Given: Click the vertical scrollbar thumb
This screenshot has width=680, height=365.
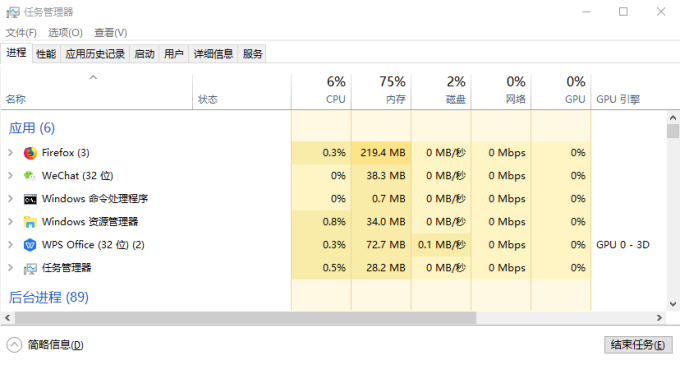Looking at the screenshot, I should (x=673, y=131).
